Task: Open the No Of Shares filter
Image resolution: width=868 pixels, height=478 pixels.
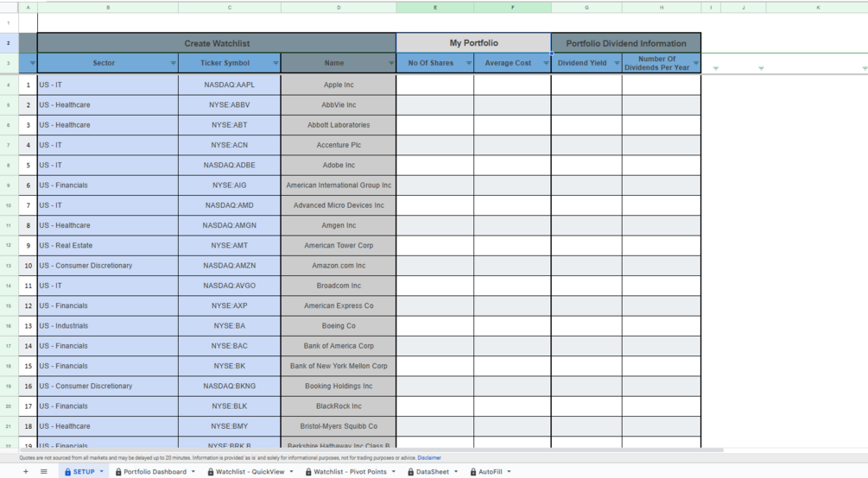Action: (468, 63)
